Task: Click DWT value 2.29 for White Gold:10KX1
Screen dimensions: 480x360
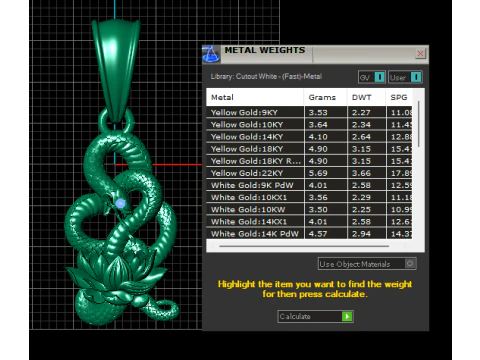Action: (x=361, y=197)
